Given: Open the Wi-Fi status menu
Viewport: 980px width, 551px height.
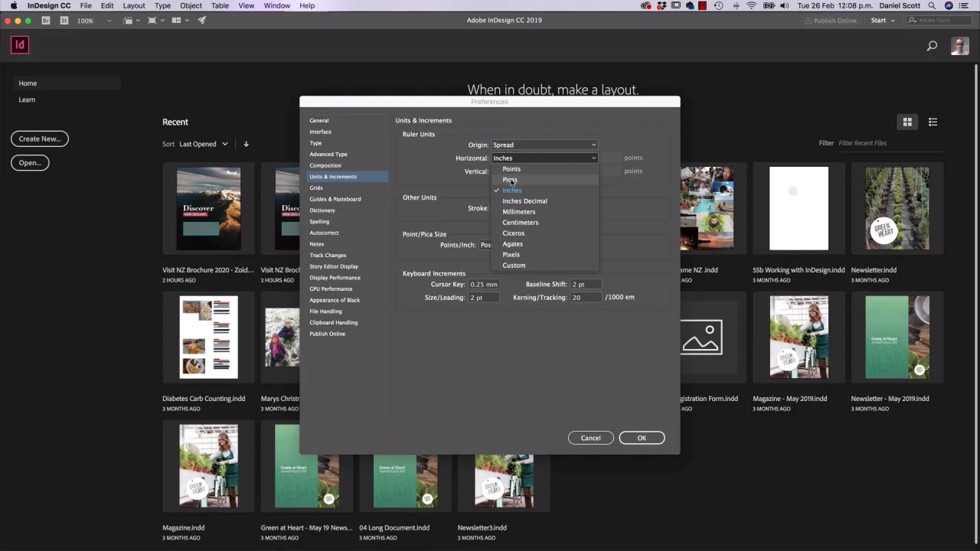Looking at the screenshot, I should (752, 5).
